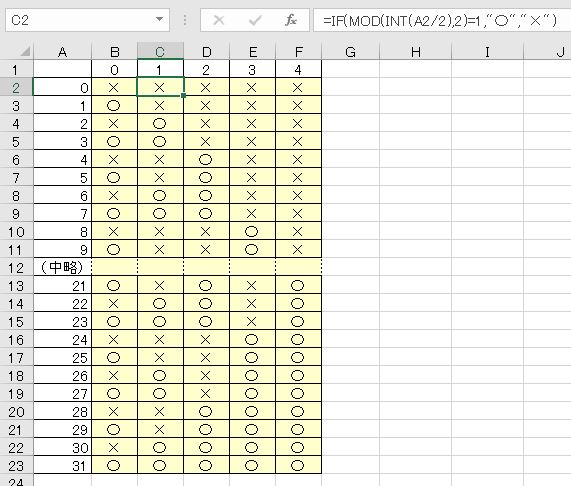Select column F header
The height and width of the screenshot is (486, 571).
(x=299, y=52)
